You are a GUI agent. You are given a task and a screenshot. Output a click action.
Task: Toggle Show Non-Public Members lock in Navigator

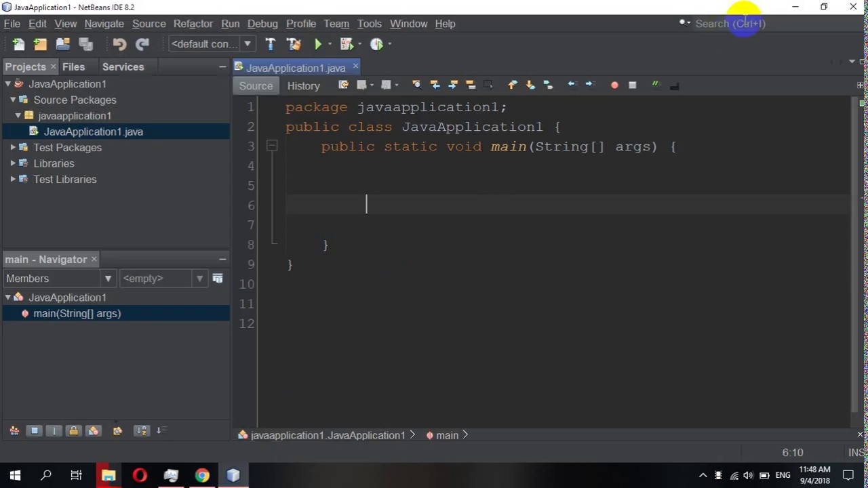point(74,430)
